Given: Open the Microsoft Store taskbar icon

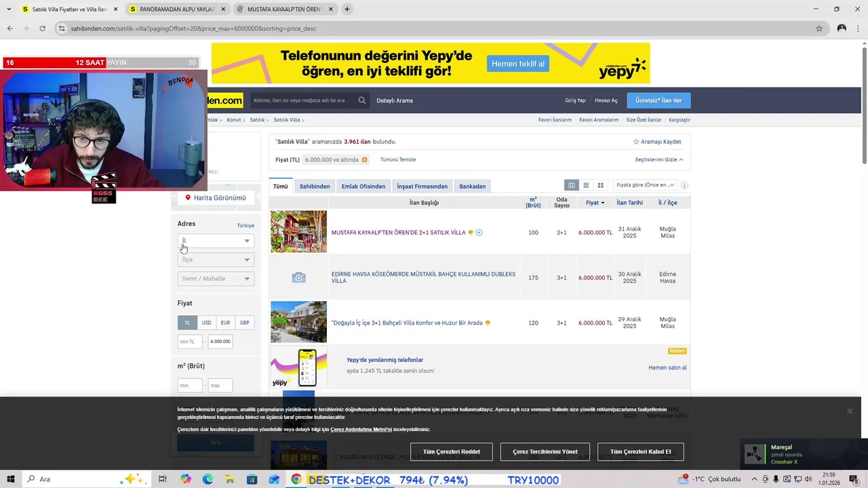Looking at the screenshot, I should tap(252, 479).
